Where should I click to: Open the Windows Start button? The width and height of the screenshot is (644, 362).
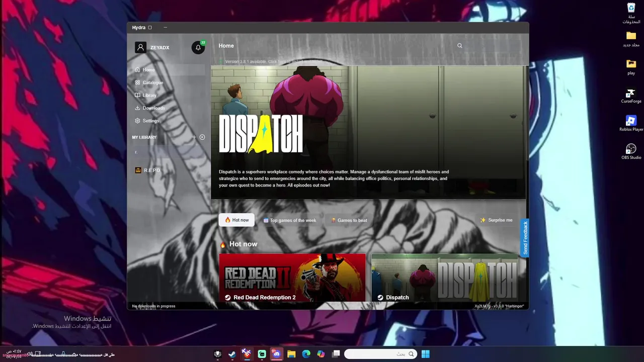[426, 354]
